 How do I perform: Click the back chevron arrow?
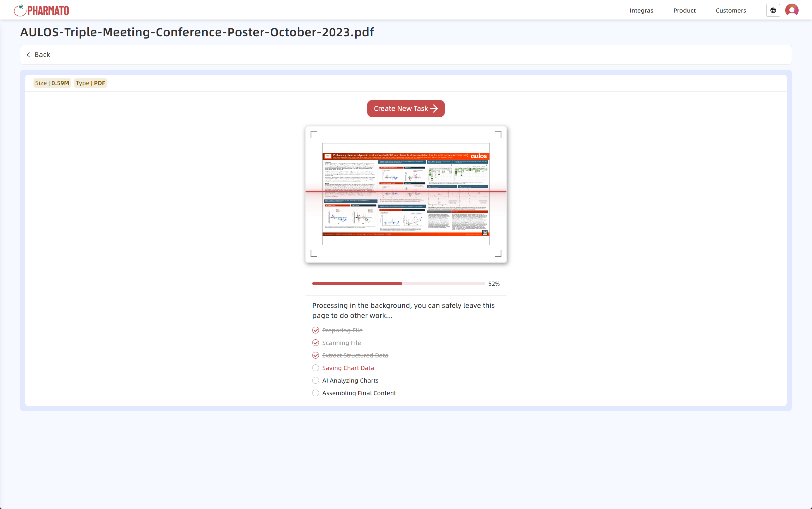(29, 54)
